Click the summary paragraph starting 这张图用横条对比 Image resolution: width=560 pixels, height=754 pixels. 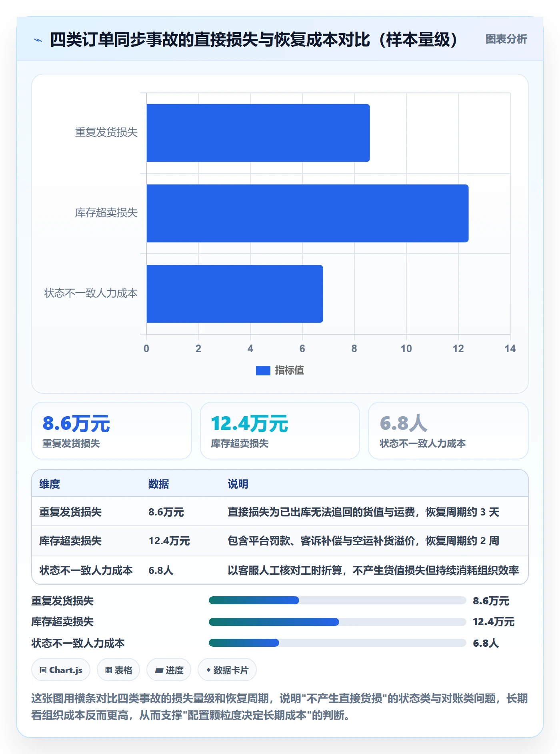280,707
